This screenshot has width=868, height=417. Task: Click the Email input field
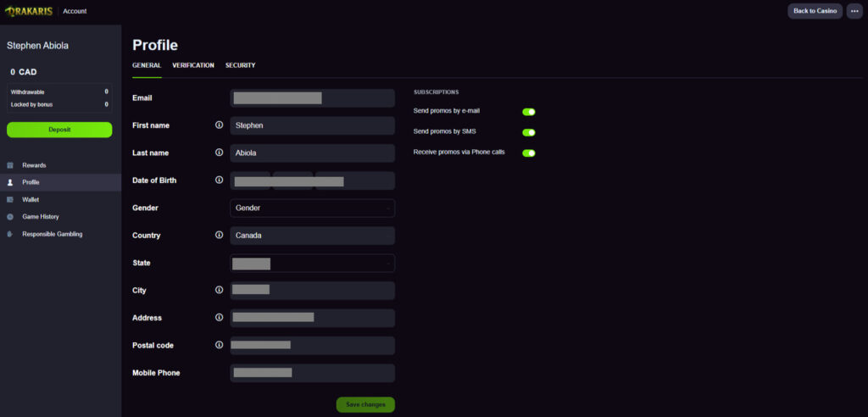(x=312, y=98)
